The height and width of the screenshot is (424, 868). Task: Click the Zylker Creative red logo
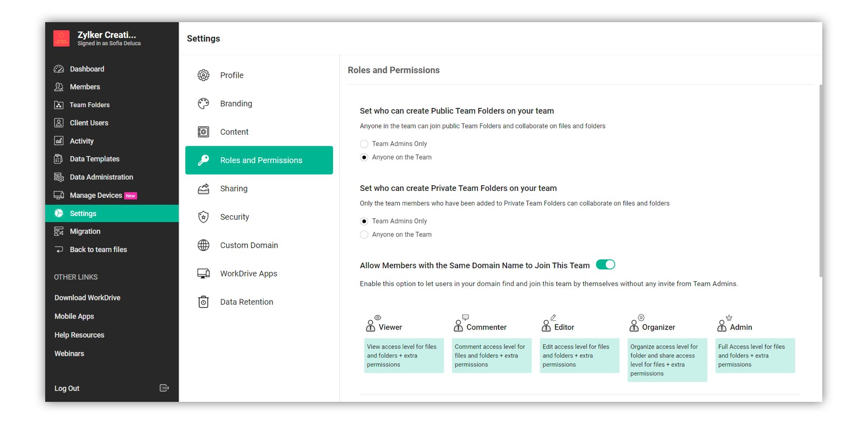coord(61,38)
